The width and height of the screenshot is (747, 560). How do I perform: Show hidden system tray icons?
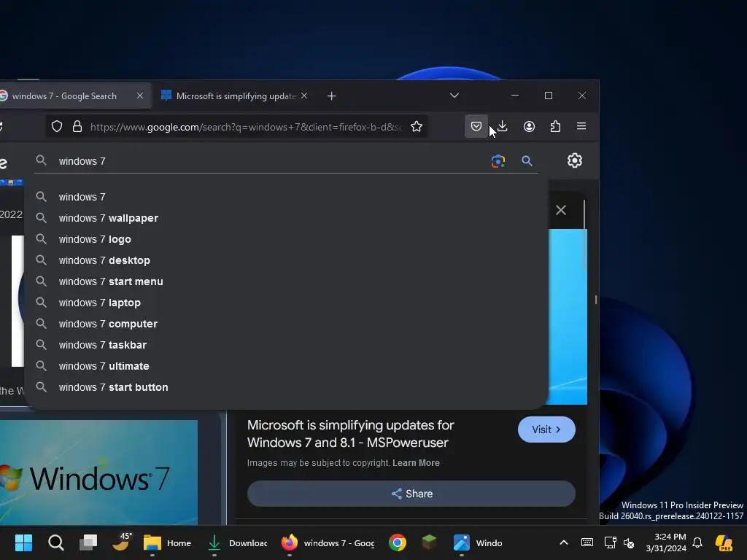[x=564, y=542]
